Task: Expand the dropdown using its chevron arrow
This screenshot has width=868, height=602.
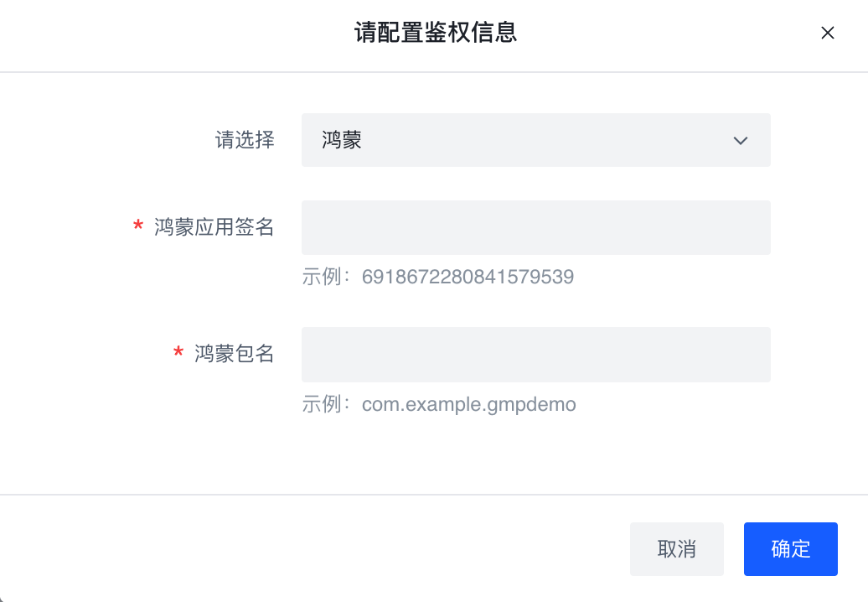Action: tap(740, 141)
